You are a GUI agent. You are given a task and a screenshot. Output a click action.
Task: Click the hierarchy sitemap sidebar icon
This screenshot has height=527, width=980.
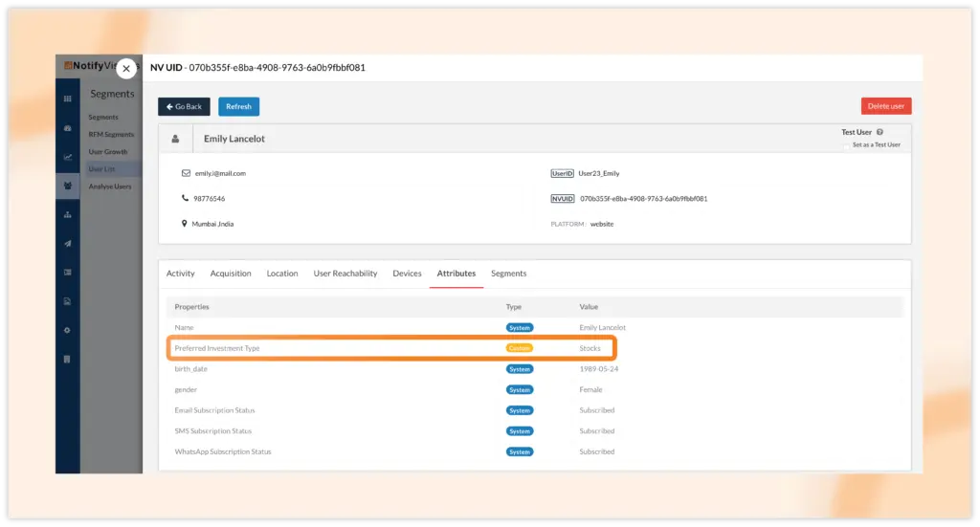(x=67, y=214)
